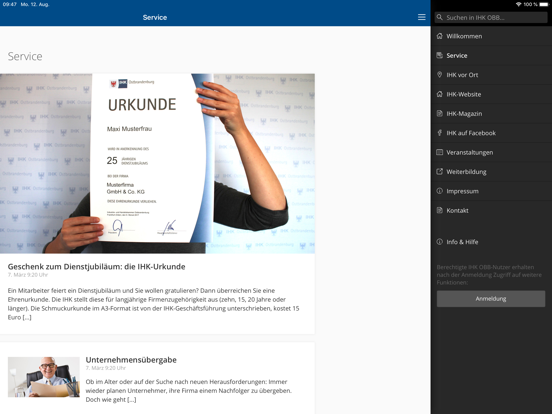Click the date 'Mo. 12. Aug.' in status bar

pos(35,4)
